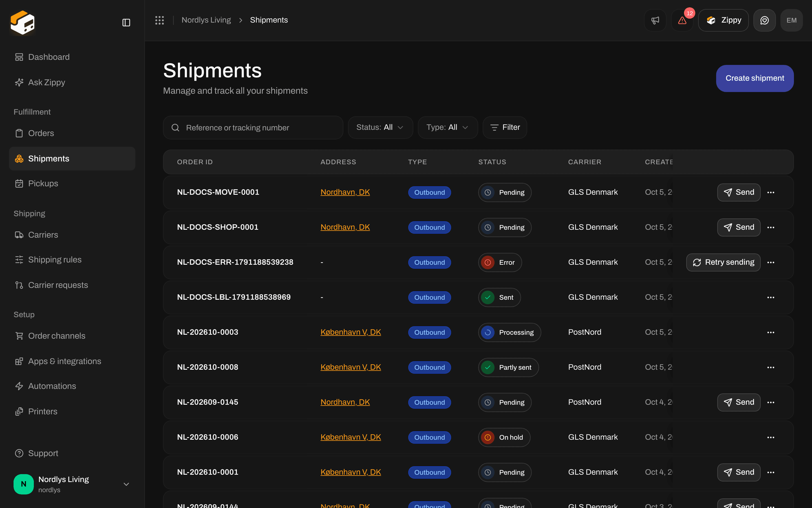Open Apps & integrations
Viewport: 812px width, 508px height.
click(72, 361)
